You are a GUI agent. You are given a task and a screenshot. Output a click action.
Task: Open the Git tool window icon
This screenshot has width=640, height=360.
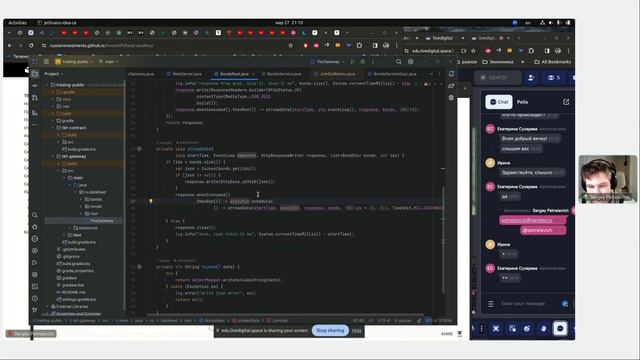[x=35, y=310]
